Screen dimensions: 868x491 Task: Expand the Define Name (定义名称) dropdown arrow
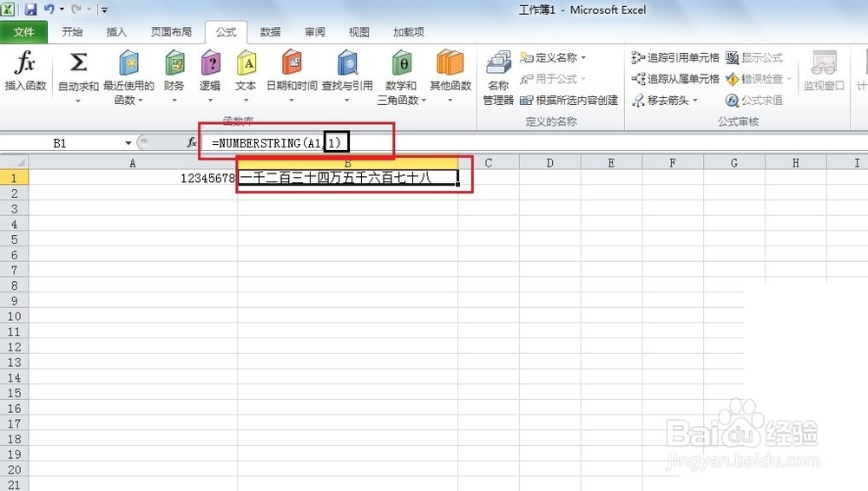583,57
